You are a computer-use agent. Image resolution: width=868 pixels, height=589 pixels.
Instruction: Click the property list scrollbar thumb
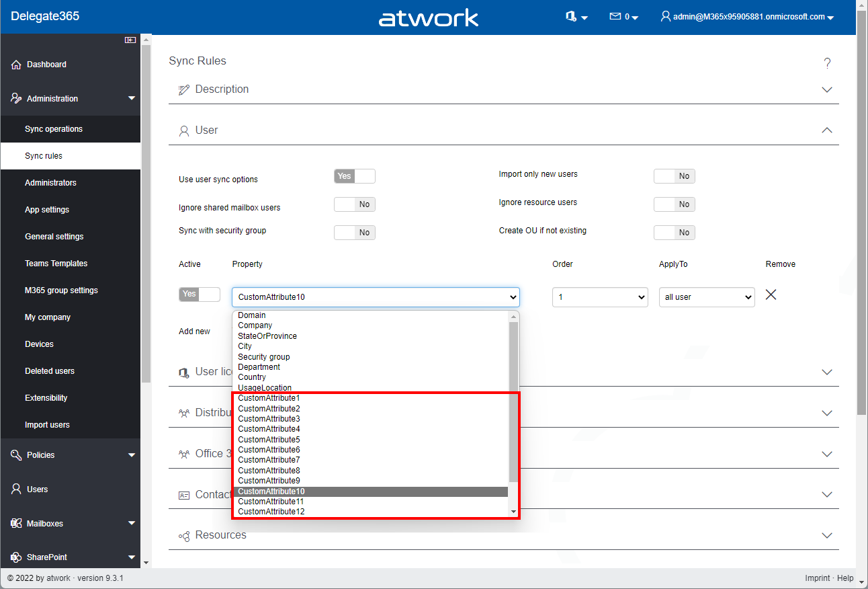(513, 401)
